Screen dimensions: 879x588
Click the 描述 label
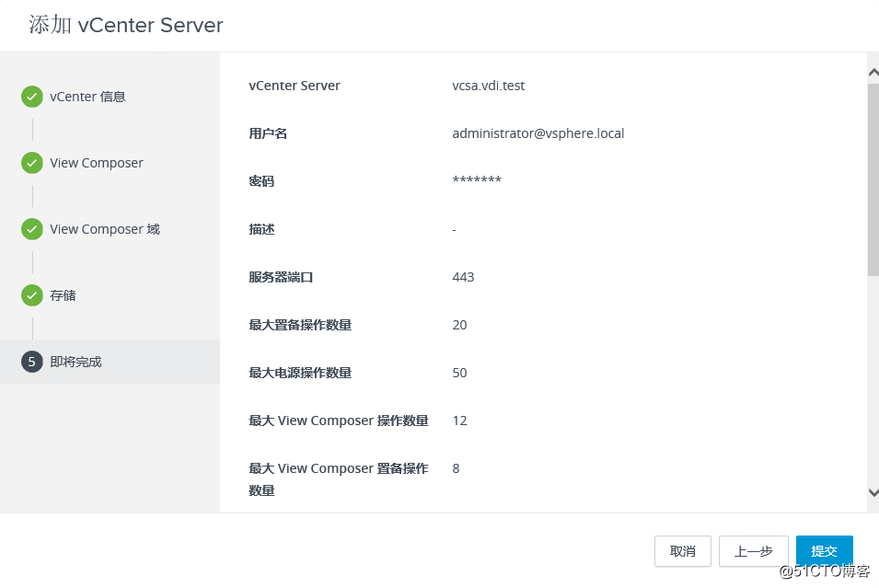point(261,229)
